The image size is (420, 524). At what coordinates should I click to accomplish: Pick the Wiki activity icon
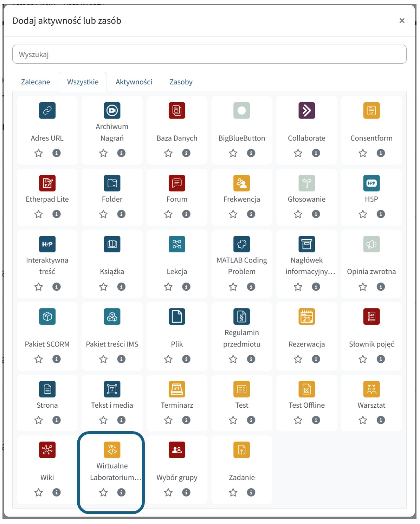[x=47, y=450]
